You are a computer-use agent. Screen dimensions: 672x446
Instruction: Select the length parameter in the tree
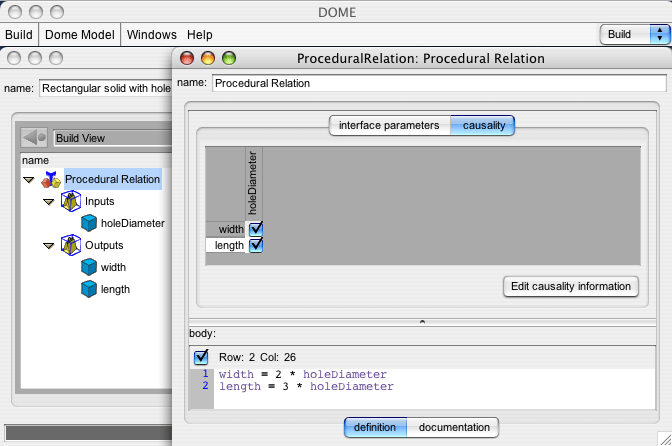click(115, 289)
